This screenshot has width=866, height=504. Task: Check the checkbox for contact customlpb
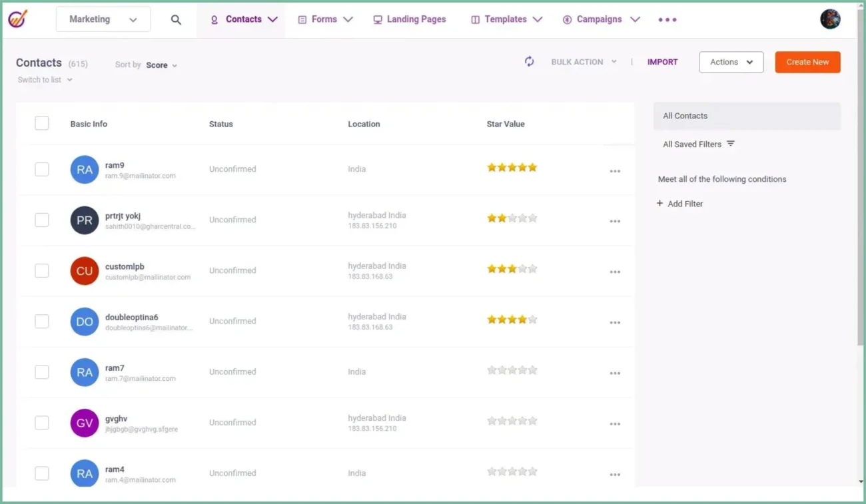(x=41, y=270)
